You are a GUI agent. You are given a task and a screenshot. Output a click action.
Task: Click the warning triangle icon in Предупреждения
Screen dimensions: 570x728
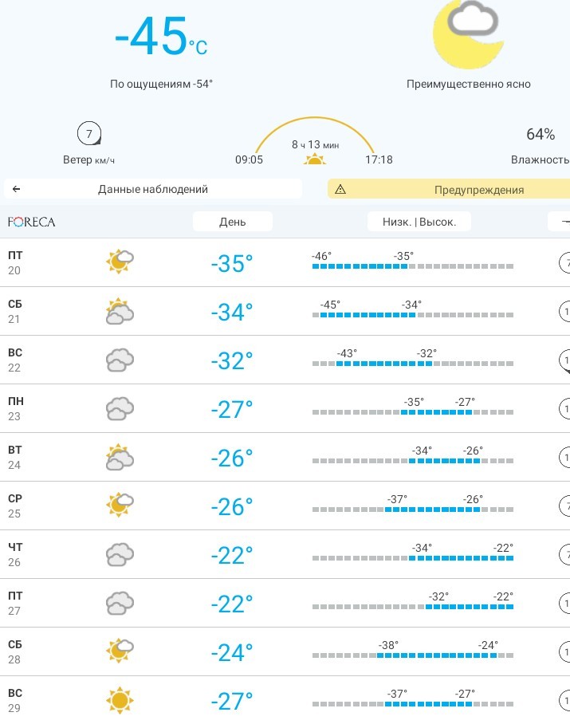pos(340,190)
